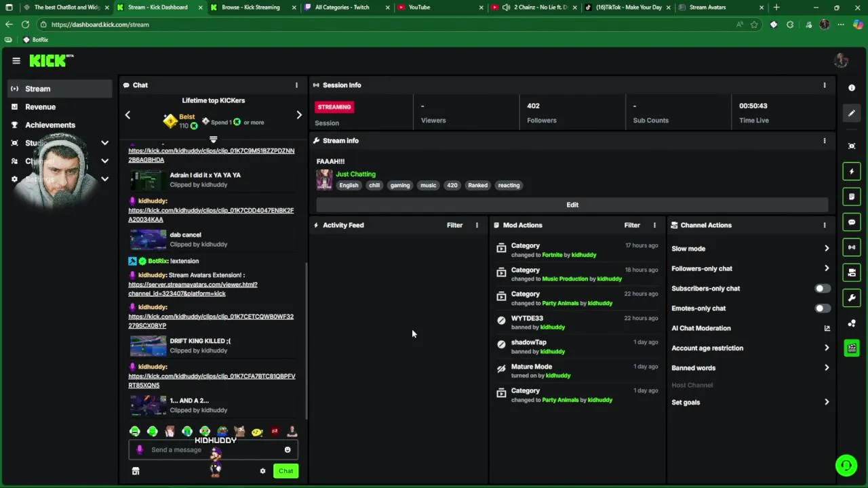
Task: Go to previous top KICKers slide
Action: [x=127, y=115]
